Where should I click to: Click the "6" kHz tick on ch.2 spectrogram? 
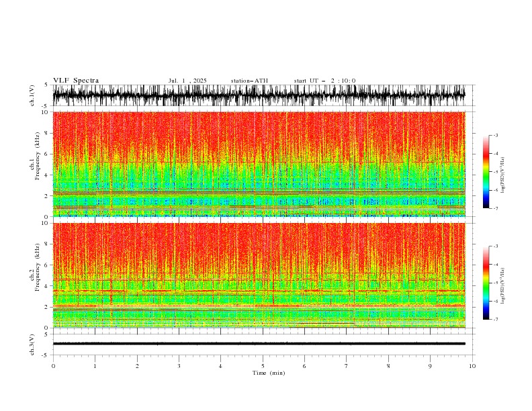(47, 265)
